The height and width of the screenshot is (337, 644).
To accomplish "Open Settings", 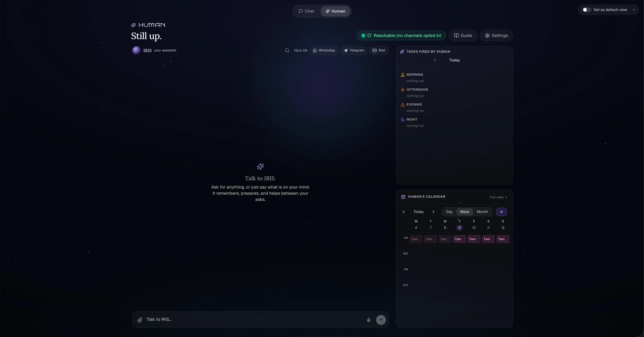I will (x=496, y=35).
